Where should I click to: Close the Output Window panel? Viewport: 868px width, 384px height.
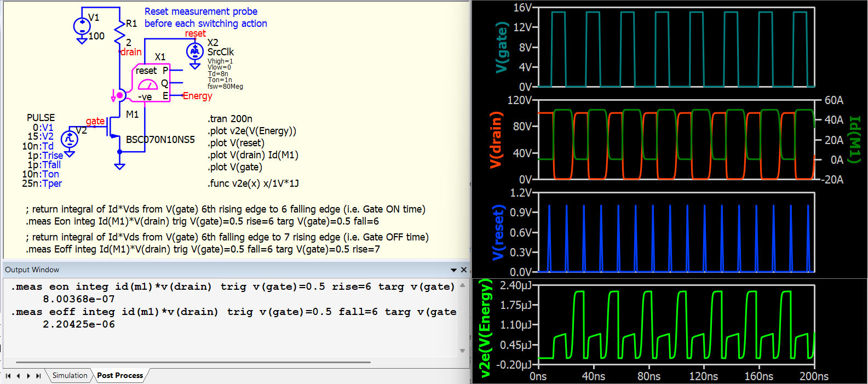[464, 270]
